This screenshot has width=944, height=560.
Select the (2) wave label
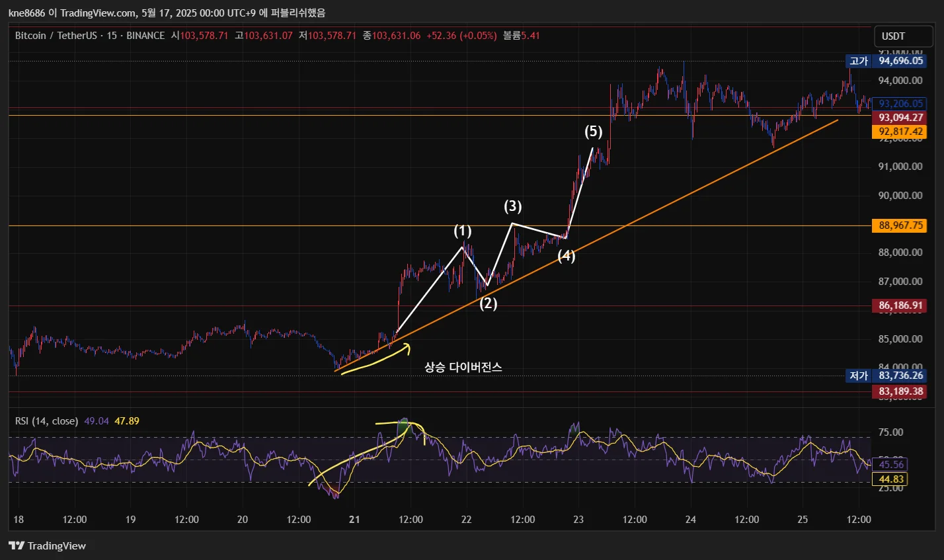[488, 303]
